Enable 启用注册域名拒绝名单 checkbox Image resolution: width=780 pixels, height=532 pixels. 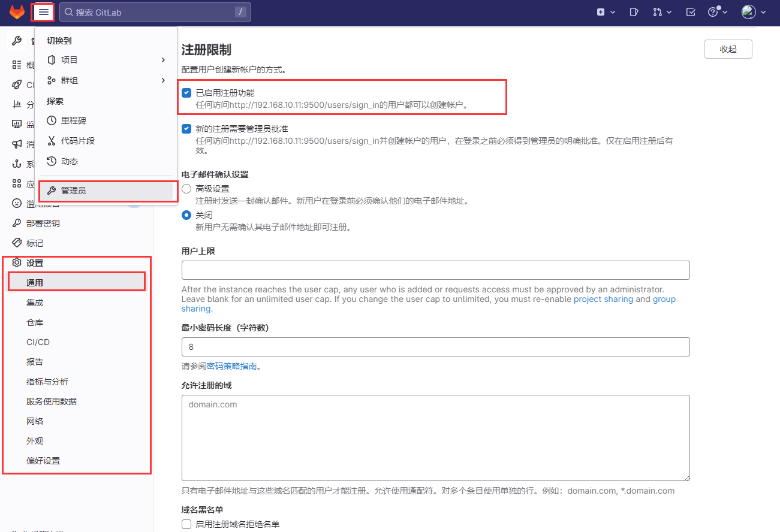(186, 524)
